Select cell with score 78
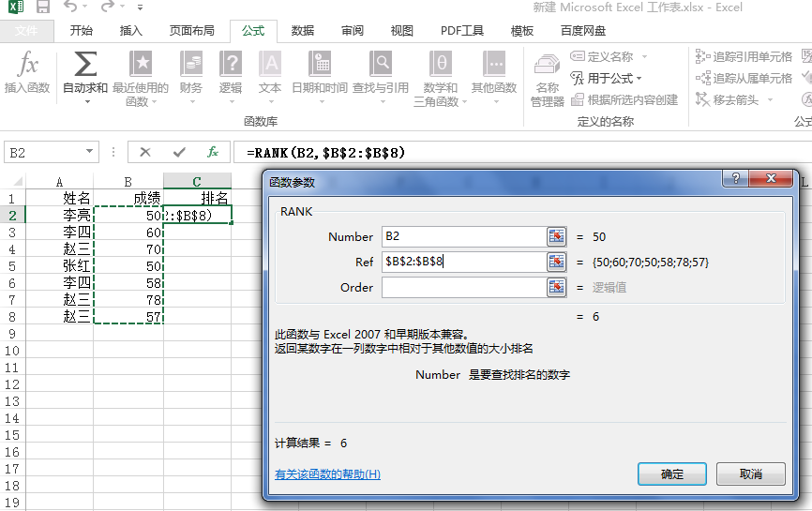812x511 pixels. (x=128, y=300)
